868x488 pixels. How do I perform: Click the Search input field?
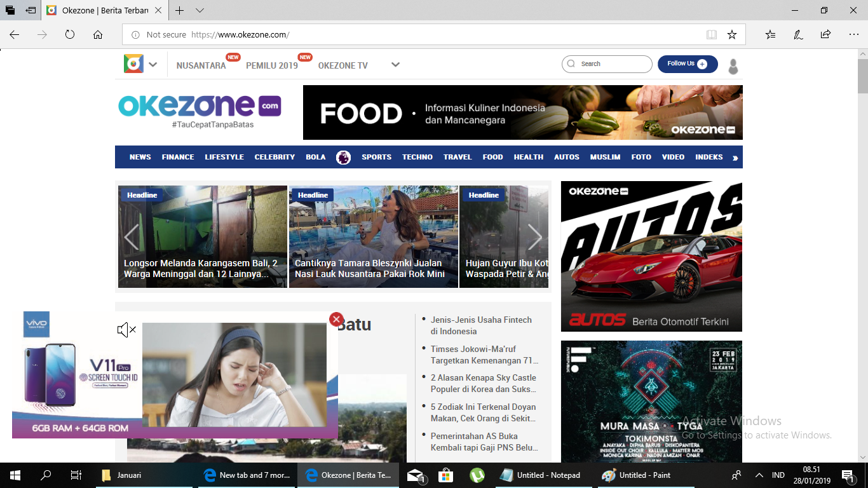point(607,64)
